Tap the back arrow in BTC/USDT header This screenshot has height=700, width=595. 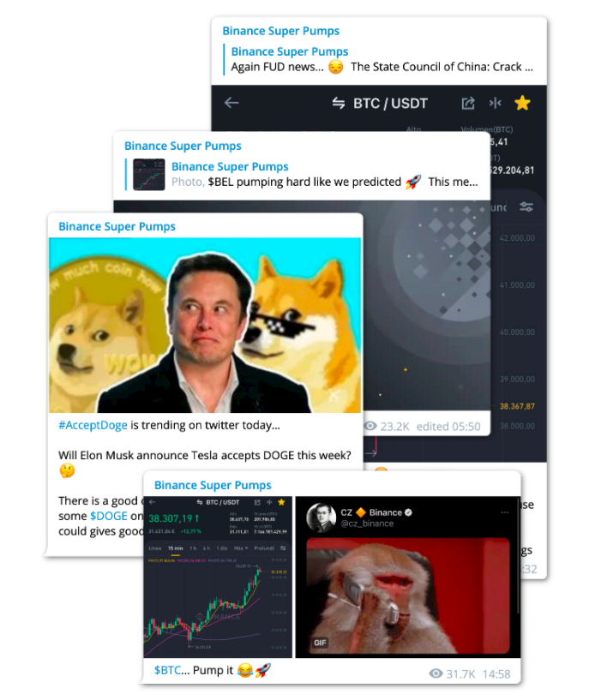[231, 103]
